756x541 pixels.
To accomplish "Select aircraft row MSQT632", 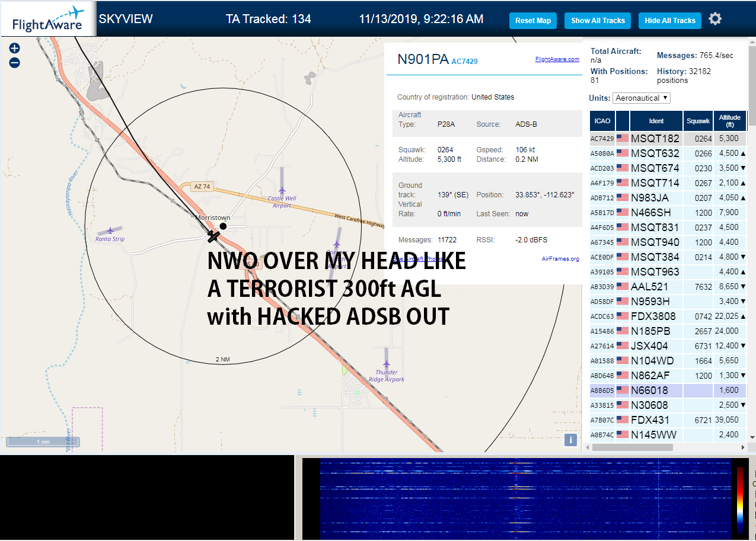I will pos(668,153).
